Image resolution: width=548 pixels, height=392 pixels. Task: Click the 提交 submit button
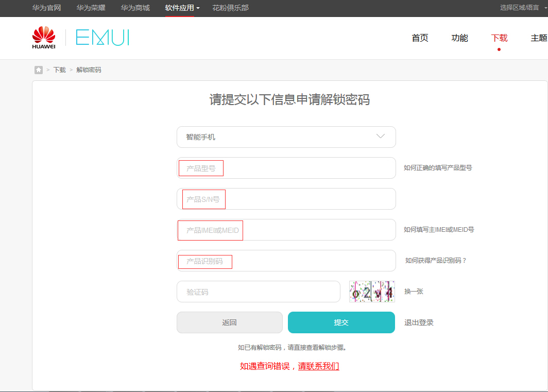pos(341,322)
